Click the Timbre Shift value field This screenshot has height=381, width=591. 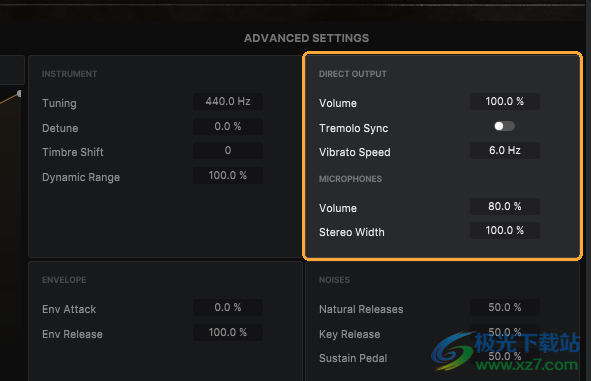coord(228,150)
